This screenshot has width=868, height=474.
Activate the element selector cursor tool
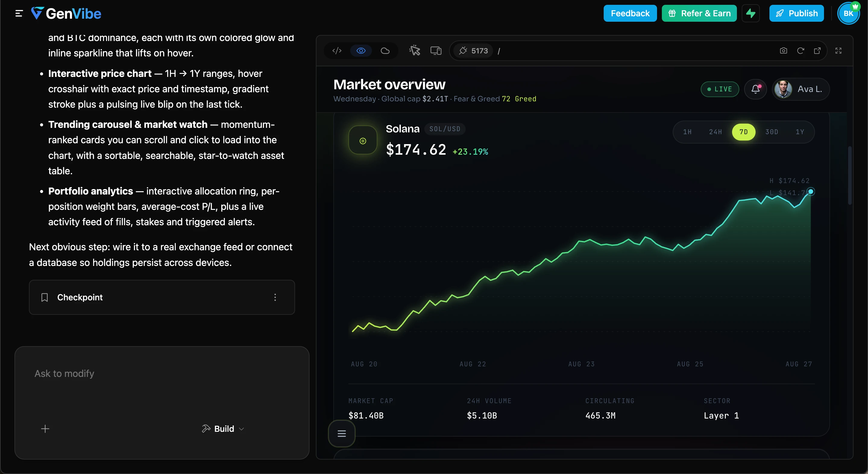415,51
